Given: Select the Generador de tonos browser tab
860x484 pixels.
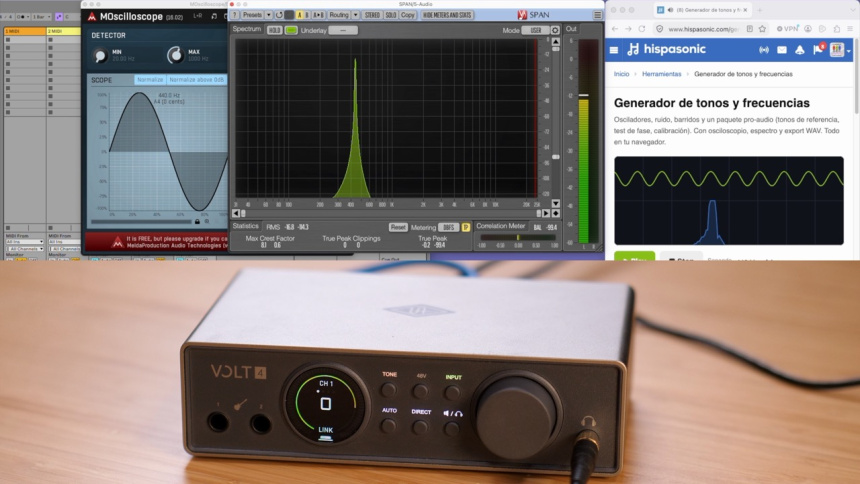Looking at the screenshot, I should (704, 10).
